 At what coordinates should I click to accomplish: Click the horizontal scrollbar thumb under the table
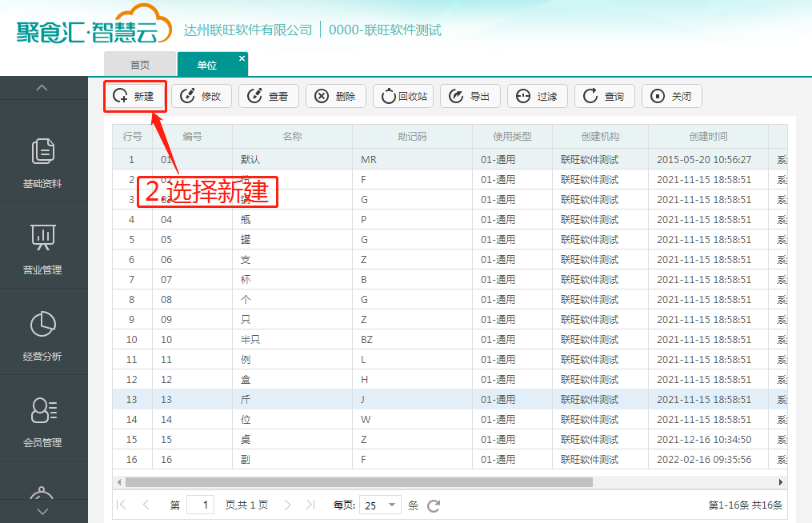359,482
